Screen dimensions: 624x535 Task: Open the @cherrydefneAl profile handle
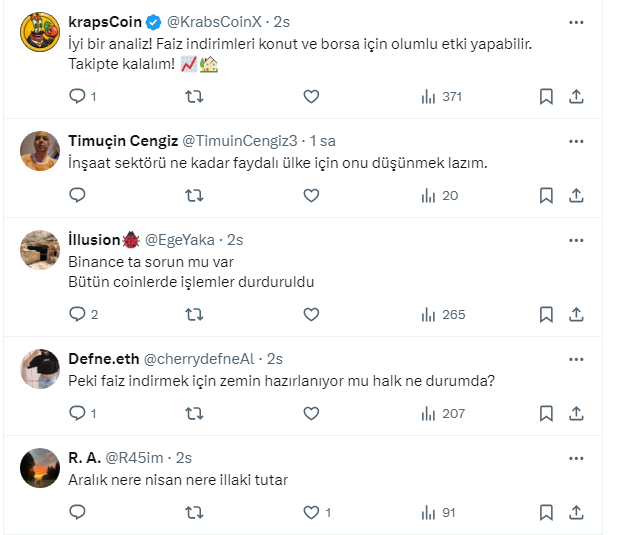(x=200, y=359)
